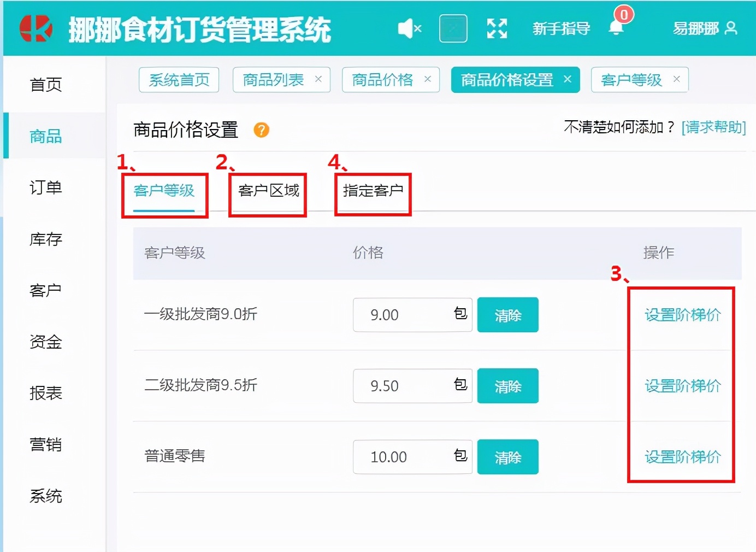Open the 系统首页 breadcrumb tab
756x552 pixels.
[179, 80]
